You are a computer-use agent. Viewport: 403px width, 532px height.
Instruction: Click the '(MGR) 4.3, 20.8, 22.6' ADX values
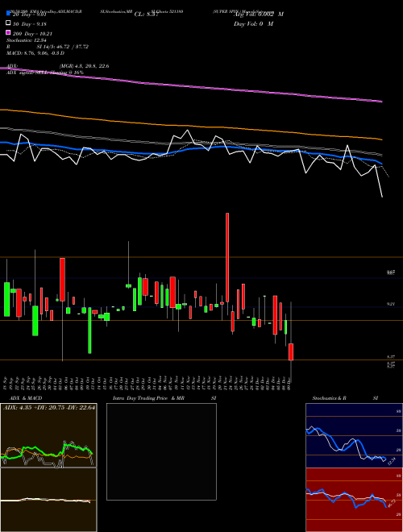click(x=84, y=66)
